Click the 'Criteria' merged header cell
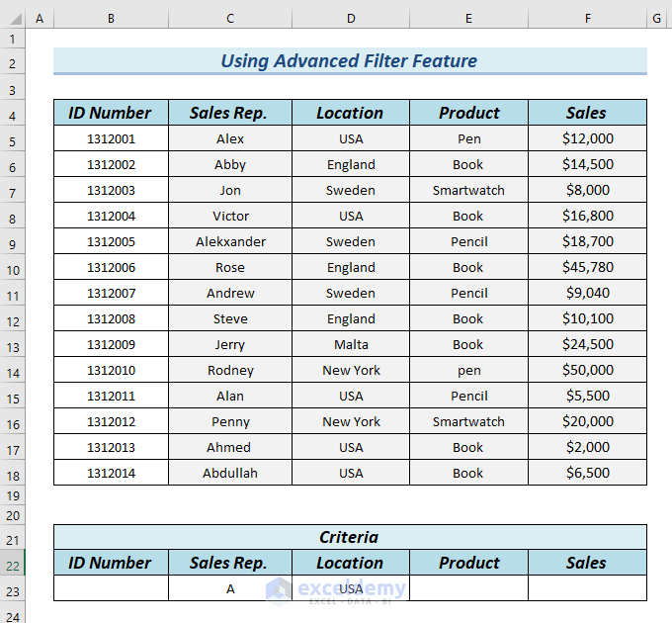672x623 pixels. [x=349, y=537]
